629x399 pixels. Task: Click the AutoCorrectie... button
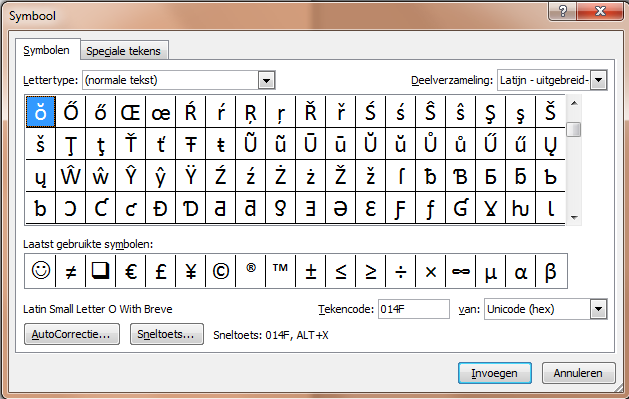click(72, 334)
